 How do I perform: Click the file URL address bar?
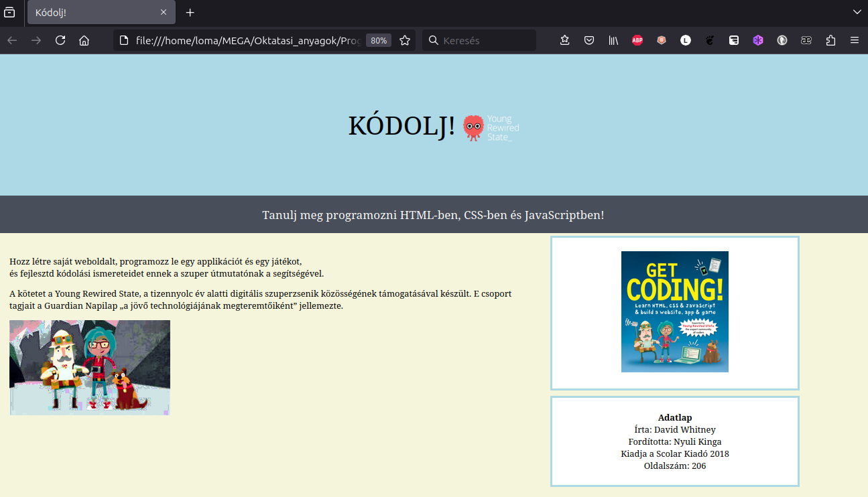(x=249, y=40)
